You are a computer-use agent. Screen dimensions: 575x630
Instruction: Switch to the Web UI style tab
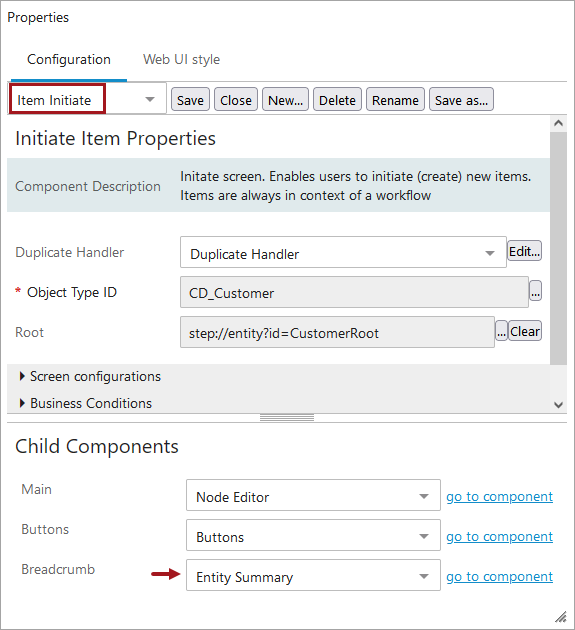pos(181,59)
